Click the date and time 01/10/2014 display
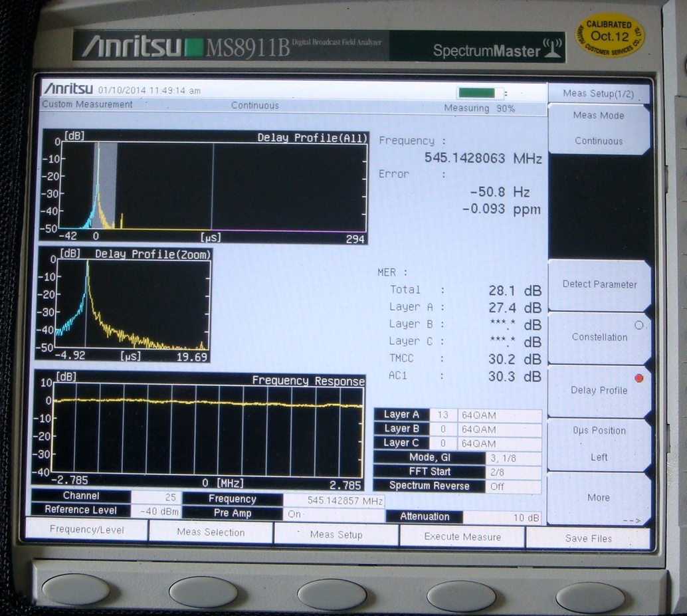687x616 pixels. click(x=149, y=90)
